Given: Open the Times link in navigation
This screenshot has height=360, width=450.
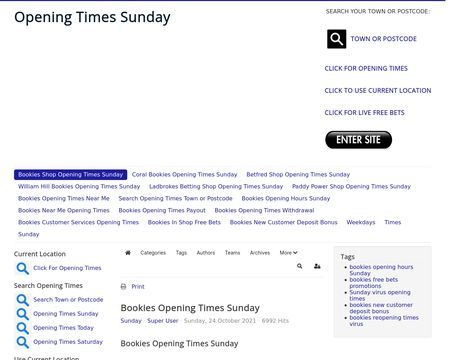Looking at the screenshot, I should 393,222.
